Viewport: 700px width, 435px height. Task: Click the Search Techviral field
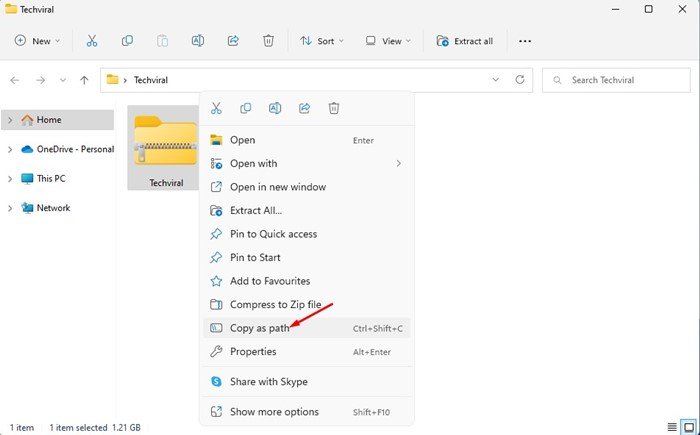616,80
